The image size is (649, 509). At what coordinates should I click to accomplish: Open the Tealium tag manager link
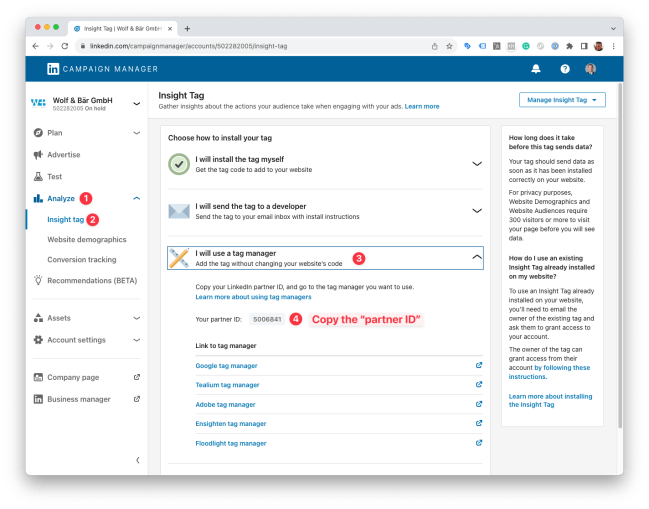point(227,385)
